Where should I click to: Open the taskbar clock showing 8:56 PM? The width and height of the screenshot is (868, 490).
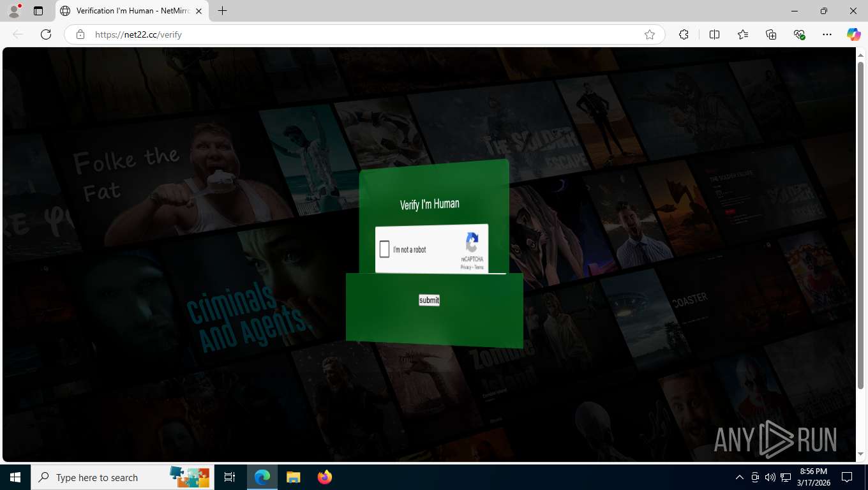tap(814, 477)
